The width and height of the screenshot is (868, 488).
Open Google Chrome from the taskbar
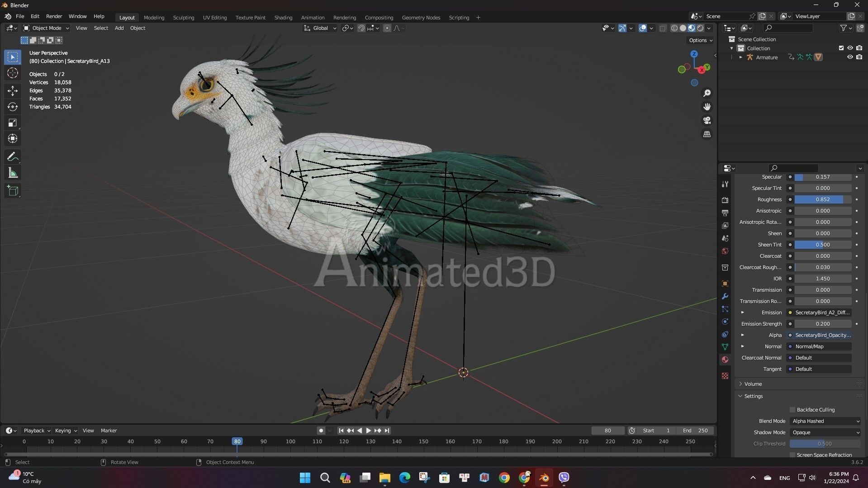[x=504, y=478]
